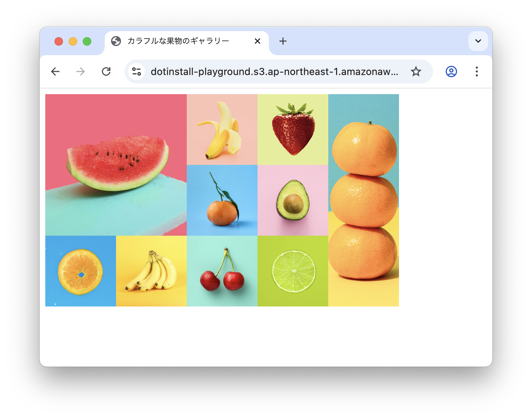Click the peeled banana image
Image resolution: width=532 pixels, height=419 pixels.
pyautogui.click(x=222, y=130)
